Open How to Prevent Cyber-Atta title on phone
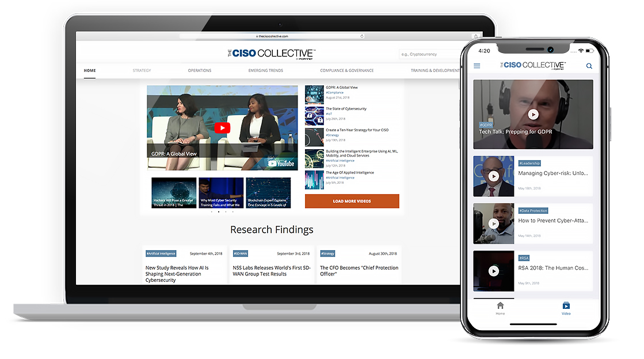Image resolution: width=644 pixels, height=359 pixels. tap(553, 221)
